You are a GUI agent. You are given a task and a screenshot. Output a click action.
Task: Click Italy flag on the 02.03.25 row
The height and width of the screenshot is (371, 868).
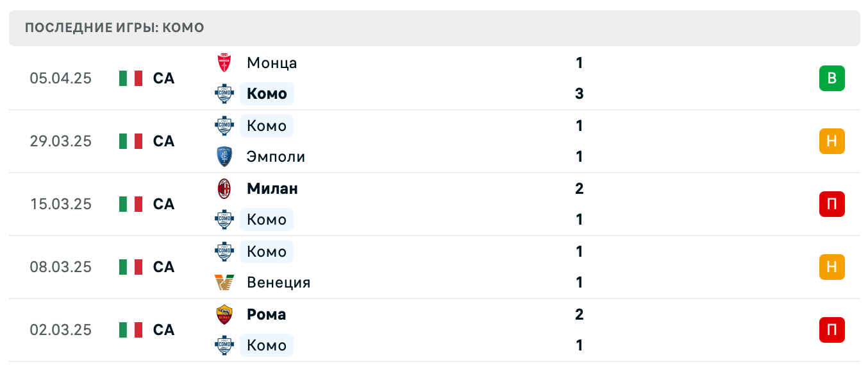click(131, 330)
